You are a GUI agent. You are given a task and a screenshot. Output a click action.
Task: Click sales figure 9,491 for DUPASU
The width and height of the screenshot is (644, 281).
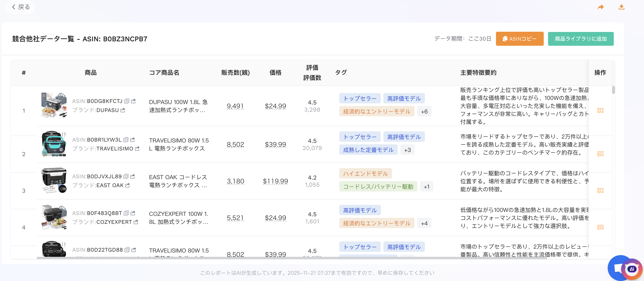click(235, 106)
